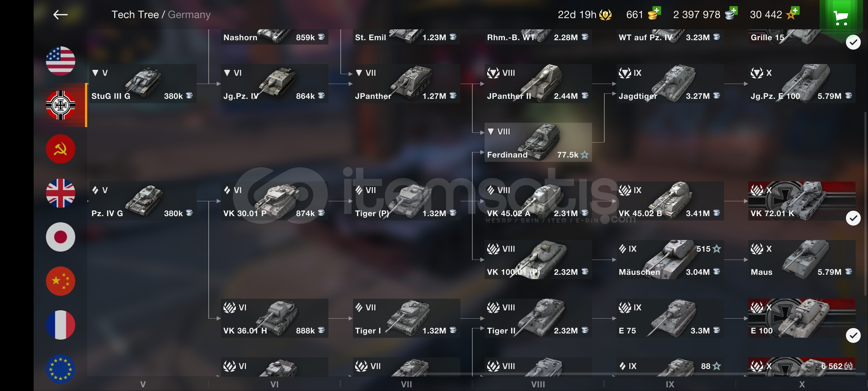Go back using the arrow icon
Image resolution: width=868 pixels, height=391 pixels.
click(60, 14)
